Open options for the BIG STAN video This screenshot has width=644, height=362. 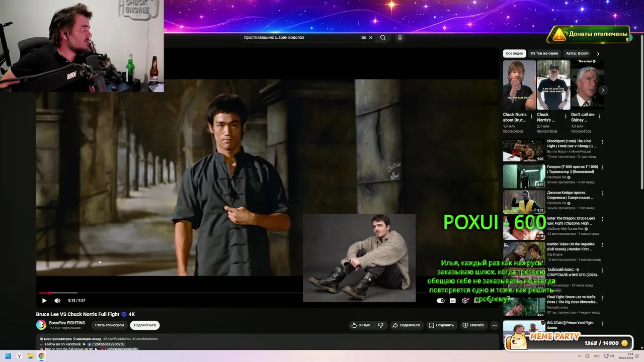pyautogui.click(x=602, y=324)
